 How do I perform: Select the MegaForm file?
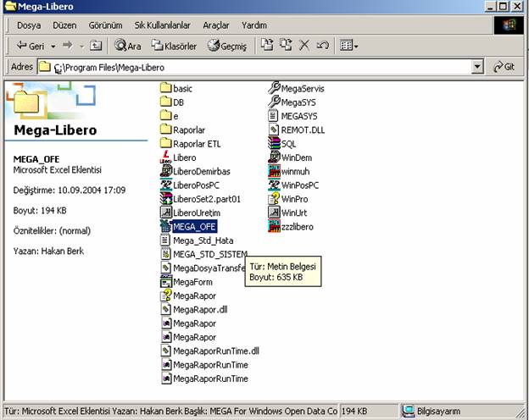point(187,282)
